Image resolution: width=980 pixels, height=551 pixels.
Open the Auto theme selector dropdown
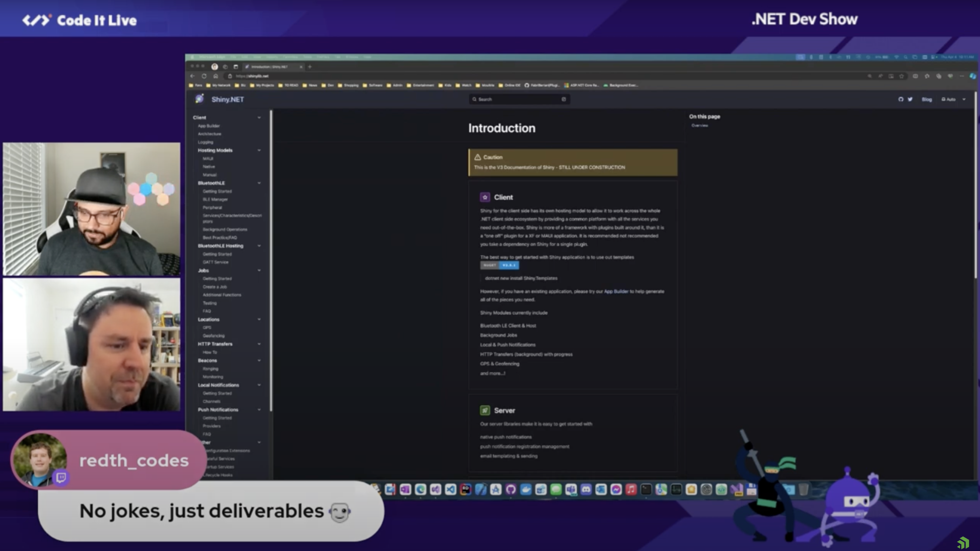point(954,99)
